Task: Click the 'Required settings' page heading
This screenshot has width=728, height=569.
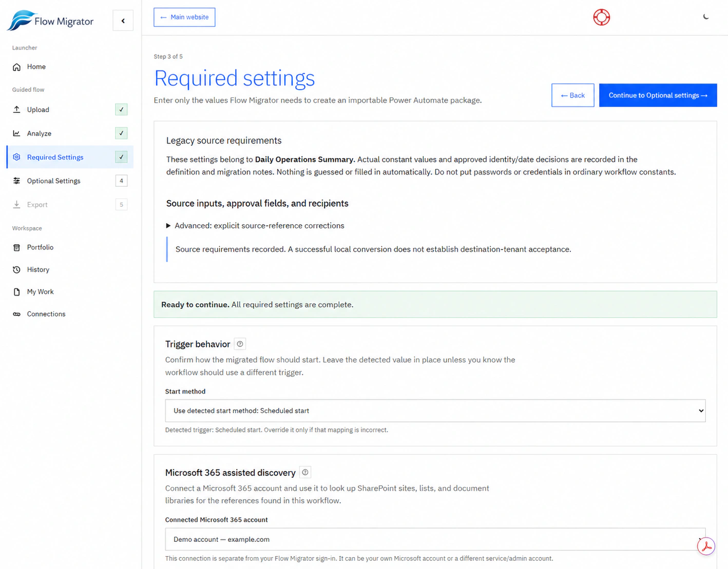Action: pyautogui.click(x=235, y=78)
